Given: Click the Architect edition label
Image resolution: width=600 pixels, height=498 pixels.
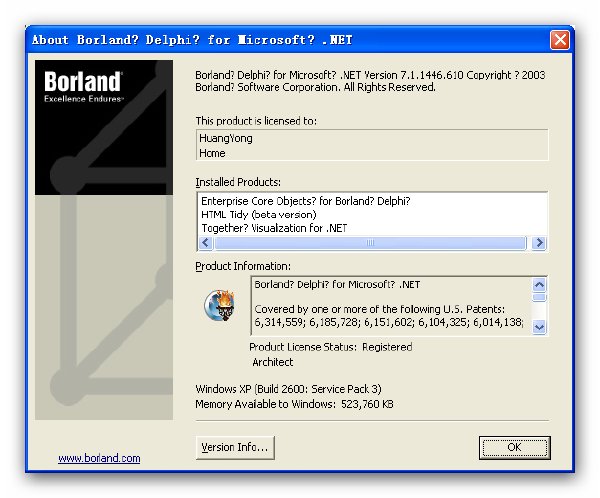Looking at the screenshot, I should coord(272,362).
